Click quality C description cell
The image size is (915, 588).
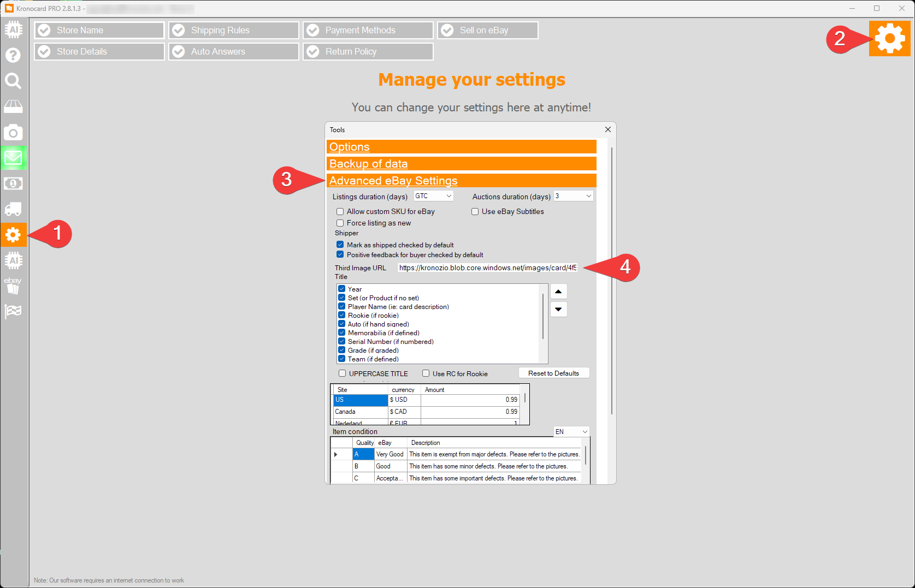point(494,478)
